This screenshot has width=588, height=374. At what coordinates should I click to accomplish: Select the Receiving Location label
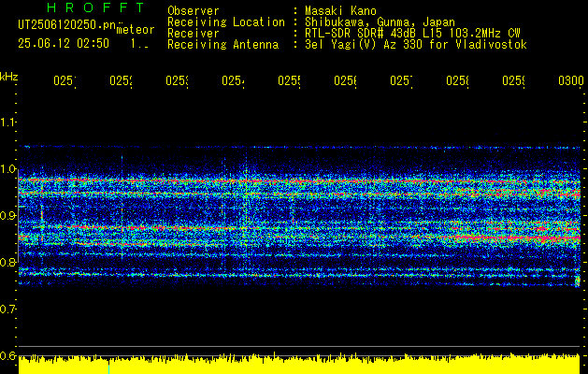[226, 22]
